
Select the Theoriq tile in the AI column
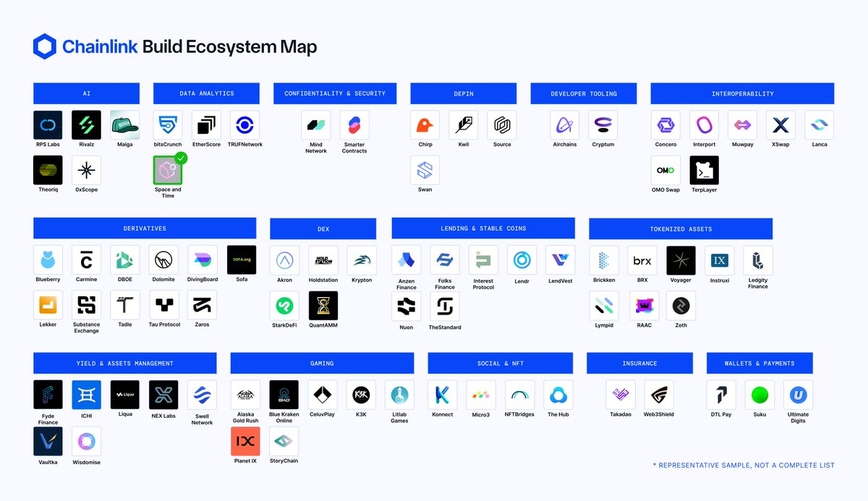pos(48,171)
